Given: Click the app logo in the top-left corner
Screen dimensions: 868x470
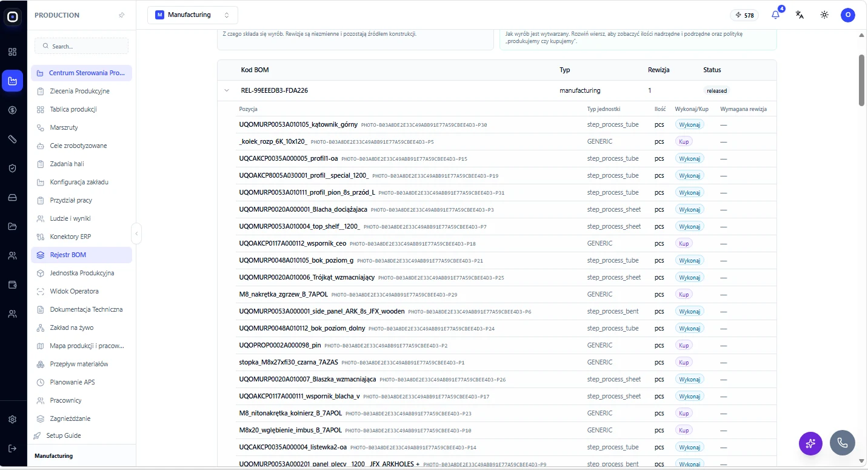Looking at the screenshot, I should click(13, 16).
